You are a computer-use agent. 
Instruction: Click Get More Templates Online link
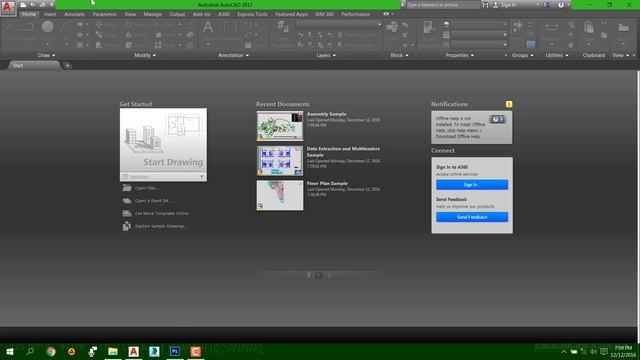point(162,213)
